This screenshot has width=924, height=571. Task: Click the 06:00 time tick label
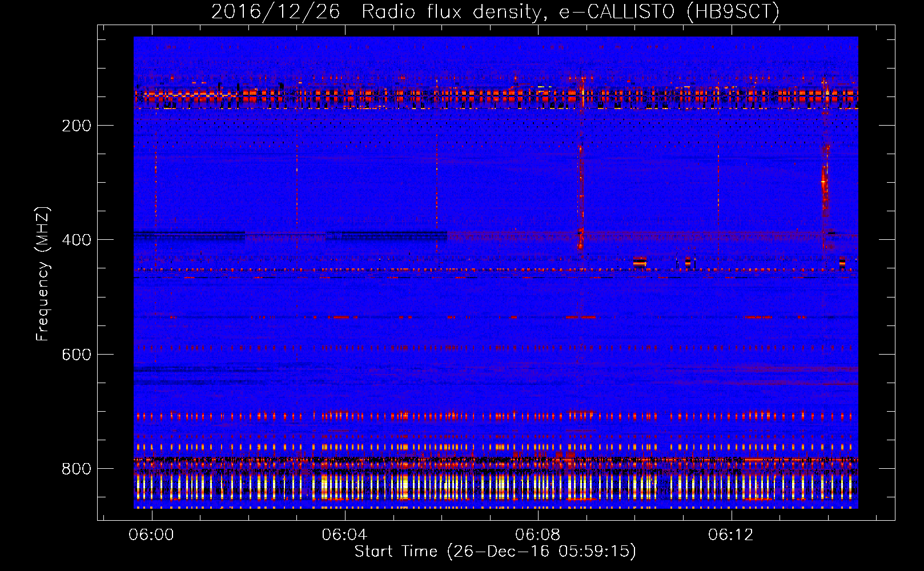coord(151,535)
